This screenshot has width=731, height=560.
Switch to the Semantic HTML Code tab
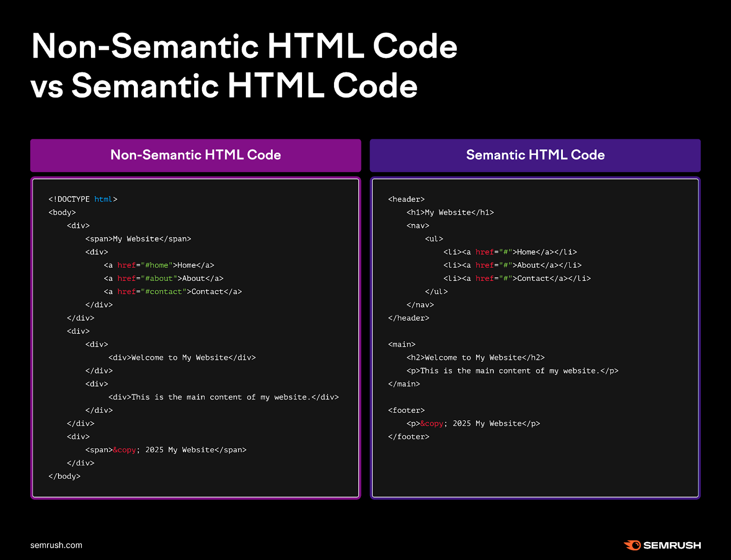click(535, 155)
